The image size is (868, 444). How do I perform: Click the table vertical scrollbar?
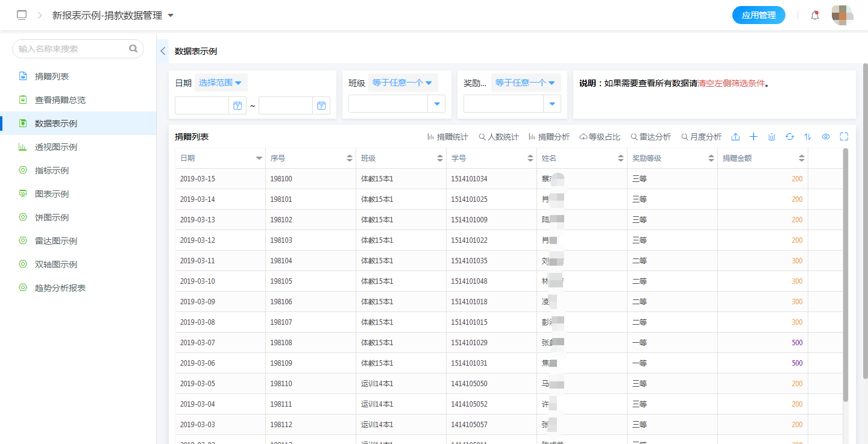[x=845, y=275]
